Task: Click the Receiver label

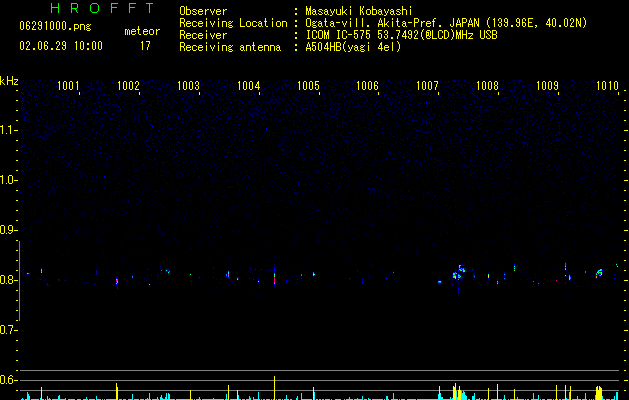Action: [203, 35]
